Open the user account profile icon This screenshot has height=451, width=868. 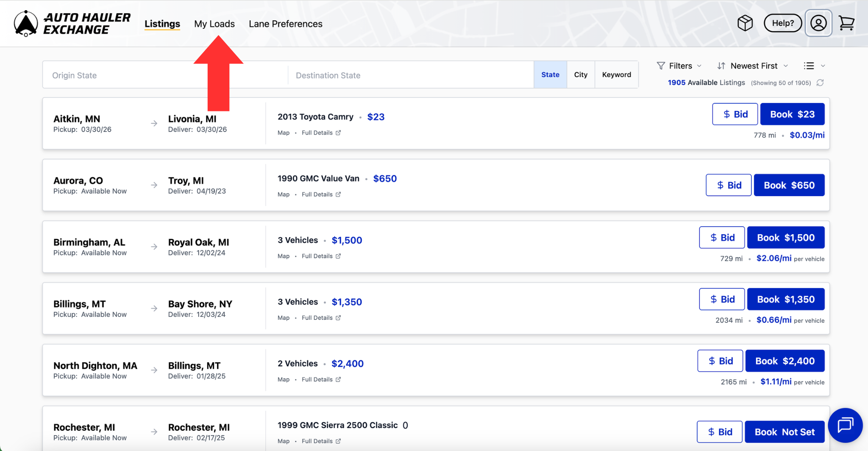[818, 23]
